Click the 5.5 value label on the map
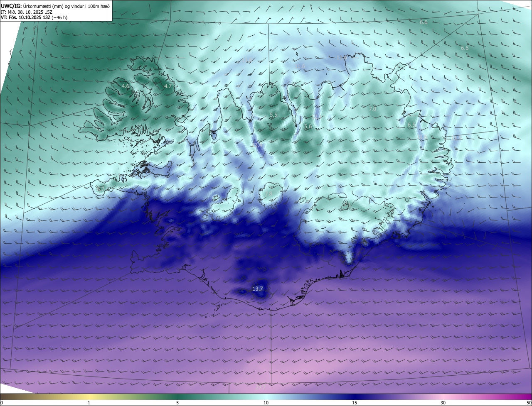 273,115
